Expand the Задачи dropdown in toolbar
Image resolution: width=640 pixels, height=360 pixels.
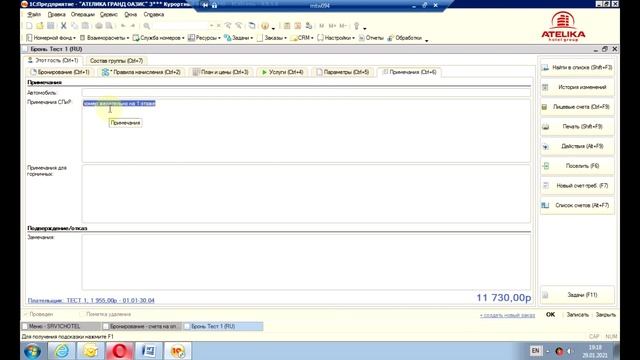click(x=239, y=38)
